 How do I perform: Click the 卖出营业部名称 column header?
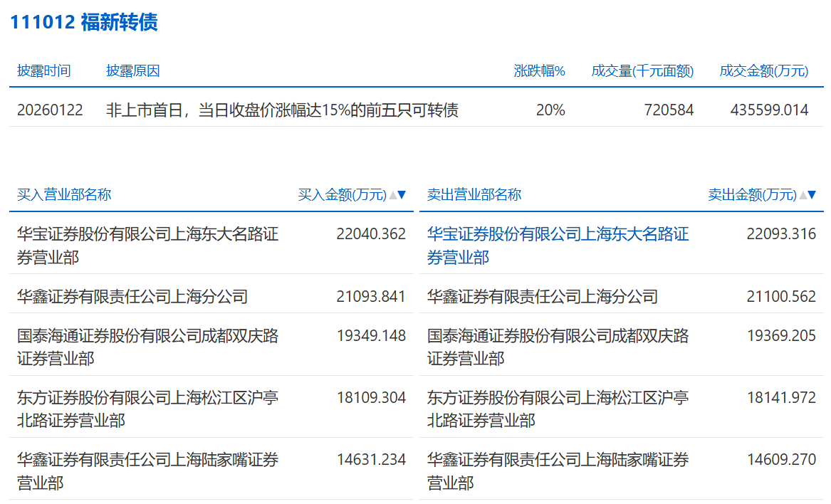coord(474,195)
